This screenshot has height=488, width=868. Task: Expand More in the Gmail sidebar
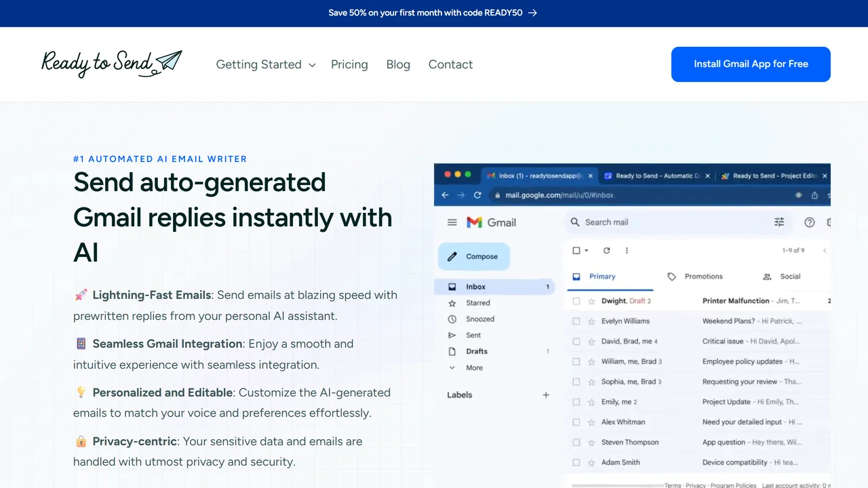point(467,368)
